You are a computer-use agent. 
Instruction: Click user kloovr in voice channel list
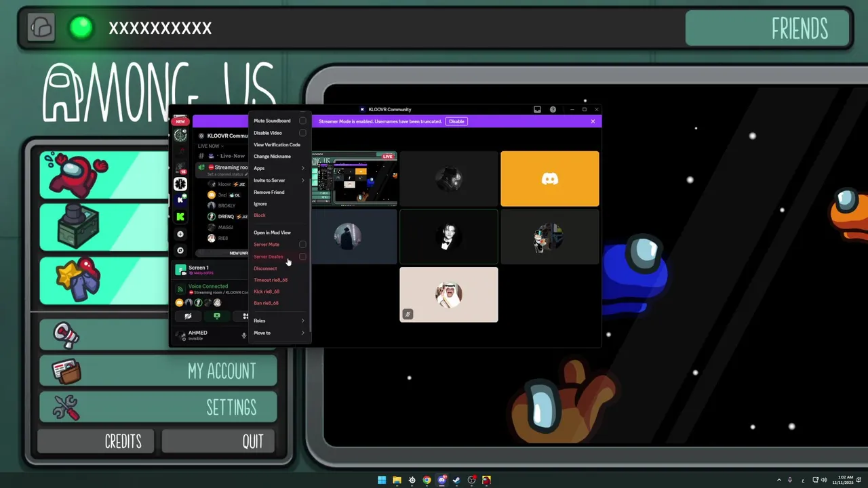pyautogui.click(x=226, y=184)
